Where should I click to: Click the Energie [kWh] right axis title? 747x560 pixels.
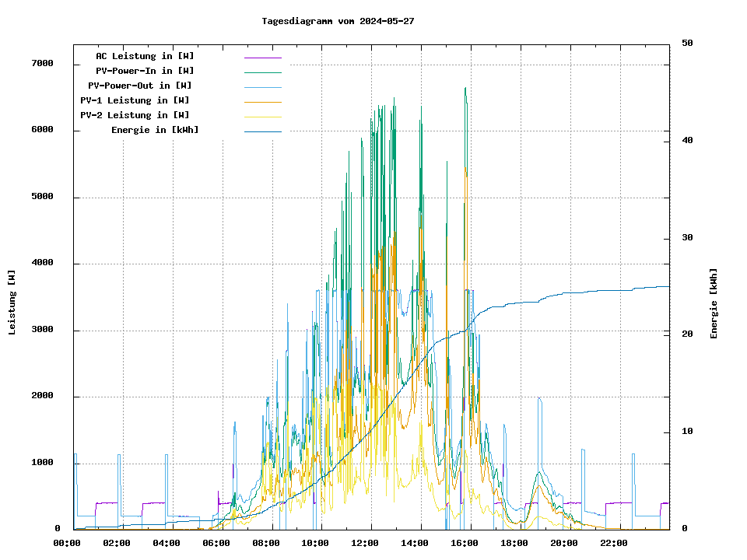pyautogui.click(x=714, y=303)
